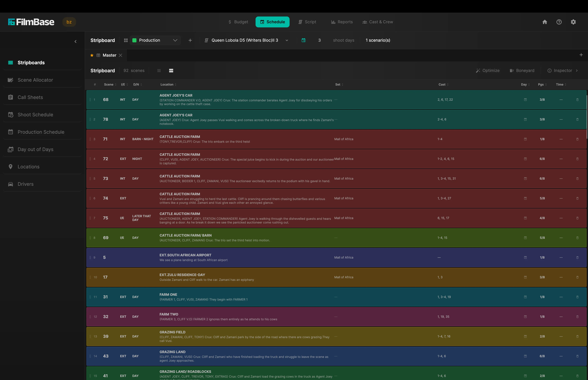Collapse the left sidebar with chevron
Image resolution: width=588 pixels, height=380 pixels.
coord(76,42)
